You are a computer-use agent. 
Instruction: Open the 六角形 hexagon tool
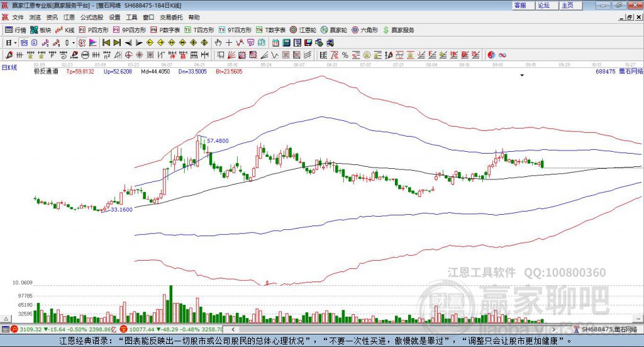pyautogui.click(x=365, y=30)
